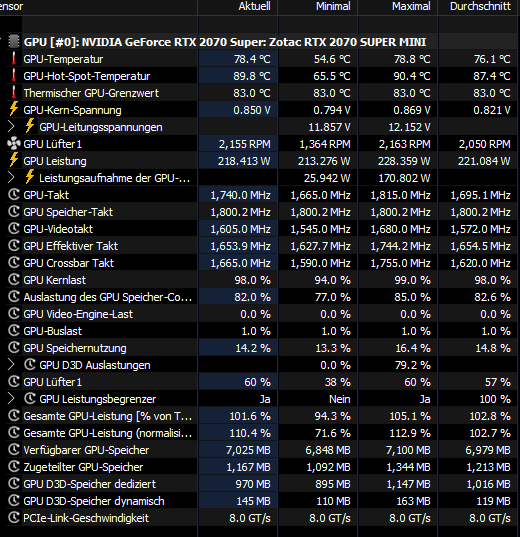The height and width of the screenshot is (537, 520).
Task: Click the gauge icon of GPU Lüfter1 percent row
Action: click(x=14, y=382)
